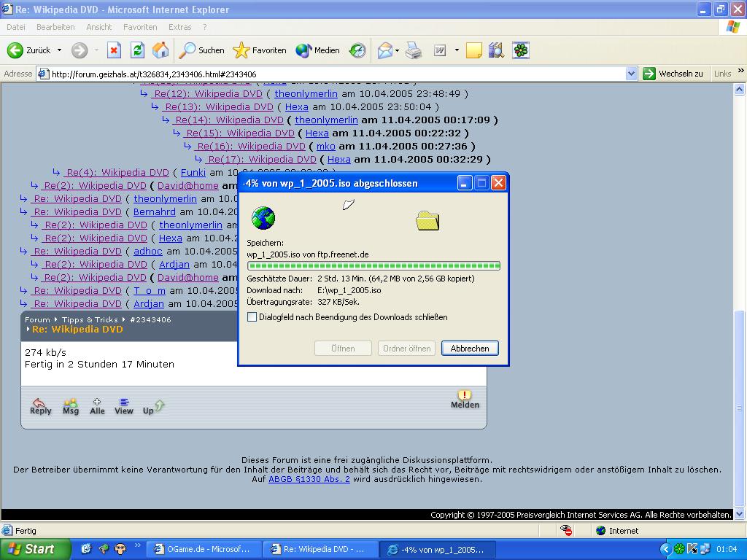Click the View icon under the post
The width and height of the screenshot is (747, 560).
[x=124, y=406]
